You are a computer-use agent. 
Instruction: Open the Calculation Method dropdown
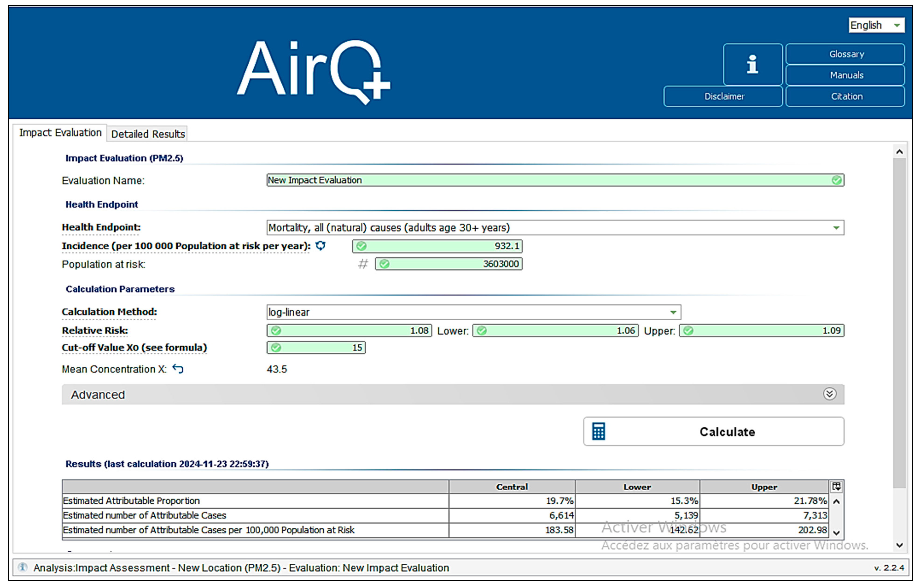(673, 312)
